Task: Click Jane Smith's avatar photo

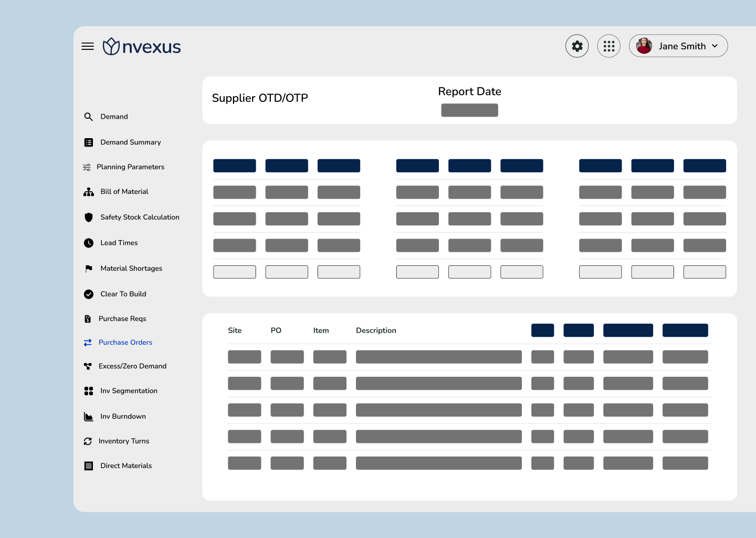Action: [644, 46]
